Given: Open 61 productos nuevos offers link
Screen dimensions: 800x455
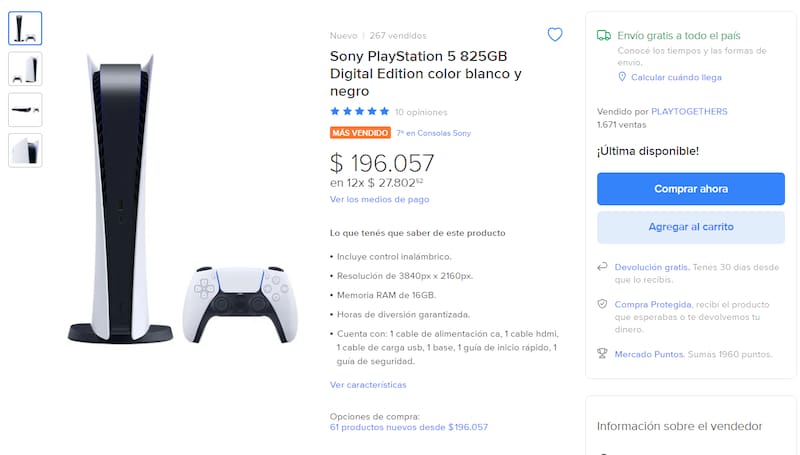Looking at the screenshot, I should point(408,427).
